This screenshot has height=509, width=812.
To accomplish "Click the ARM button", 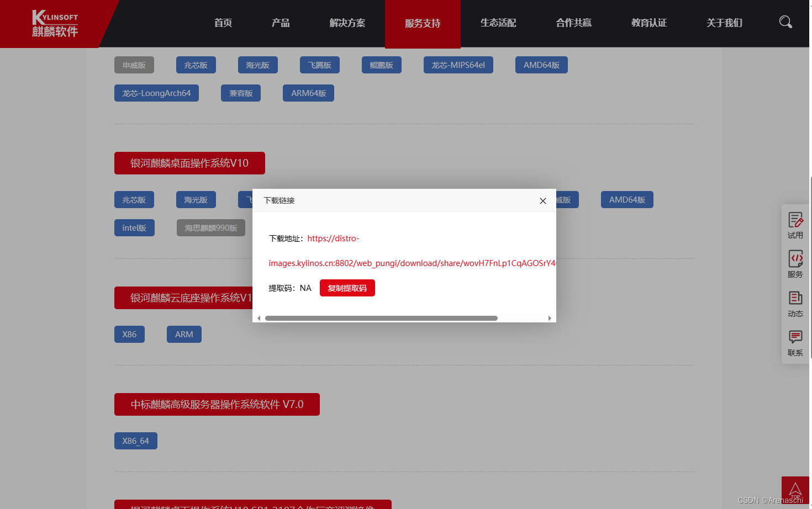I will click(184, 335).
